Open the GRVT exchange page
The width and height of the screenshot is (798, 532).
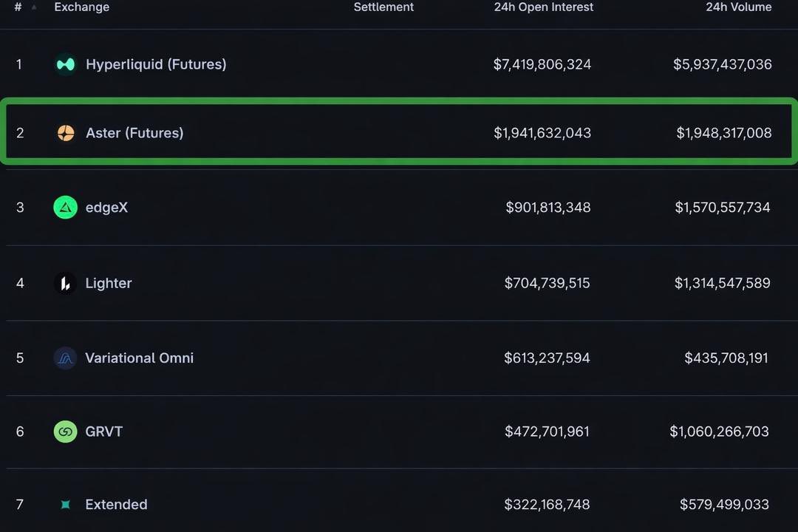point(104,432)
